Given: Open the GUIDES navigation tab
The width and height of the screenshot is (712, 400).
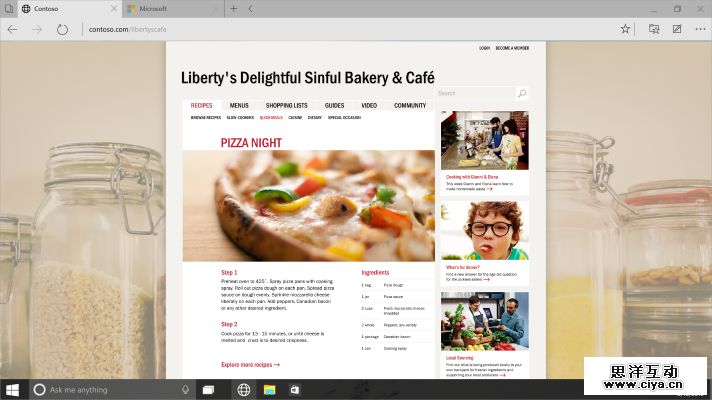Looking at the screenshot, I should tap(334, 105).
